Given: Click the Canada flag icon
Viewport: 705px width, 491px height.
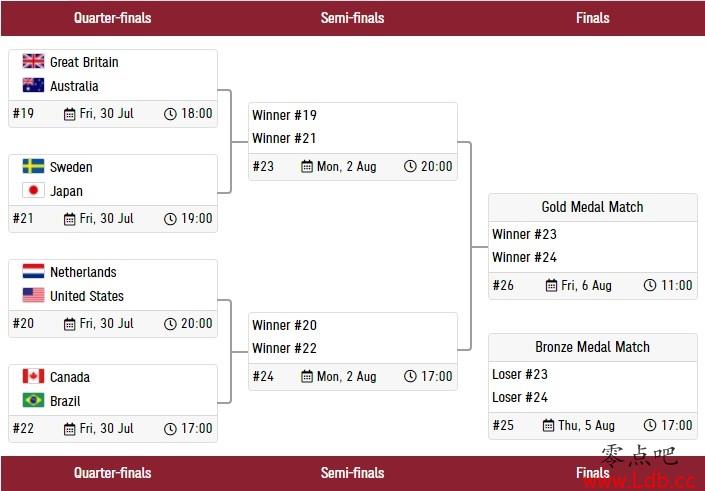Looking at the screenshot, I should pos(33,376).
